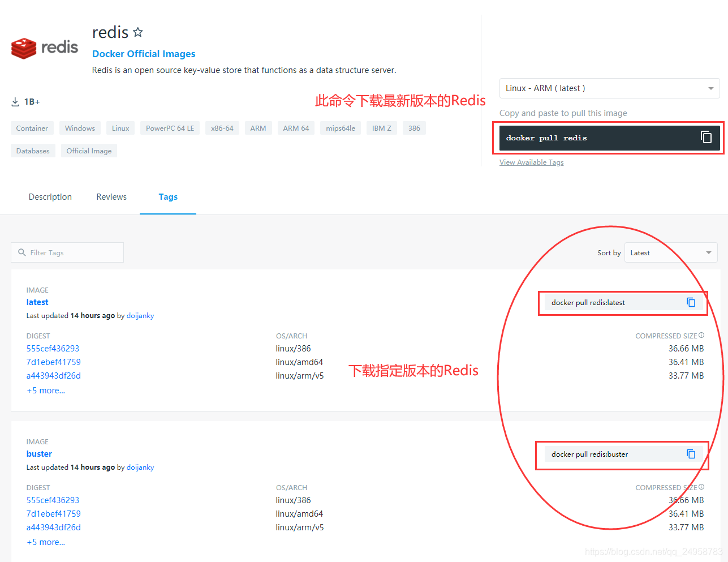Copy the docker pull redis:buster command
This screenshot has width=728, height=562.
click(x=691, y=454)
